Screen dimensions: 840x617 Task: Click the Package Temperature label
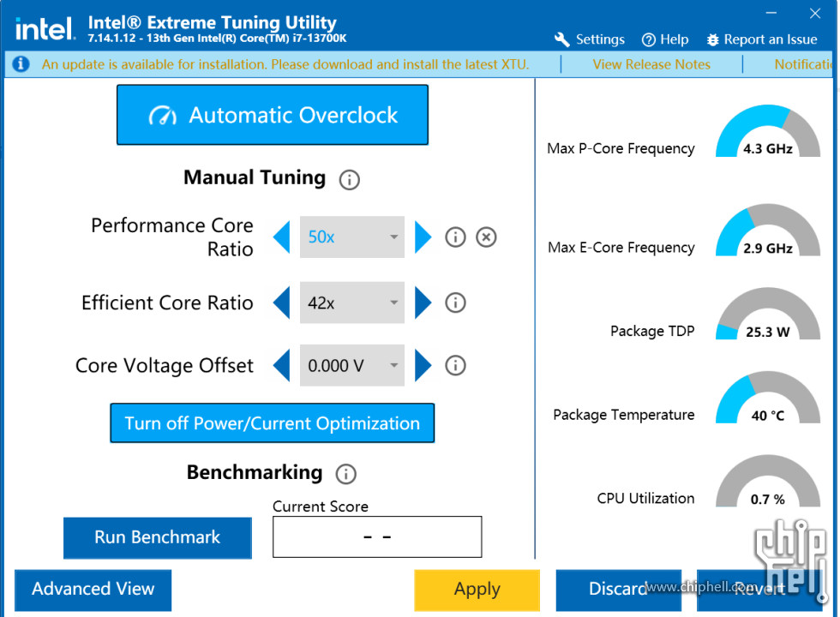coord(624,415)
